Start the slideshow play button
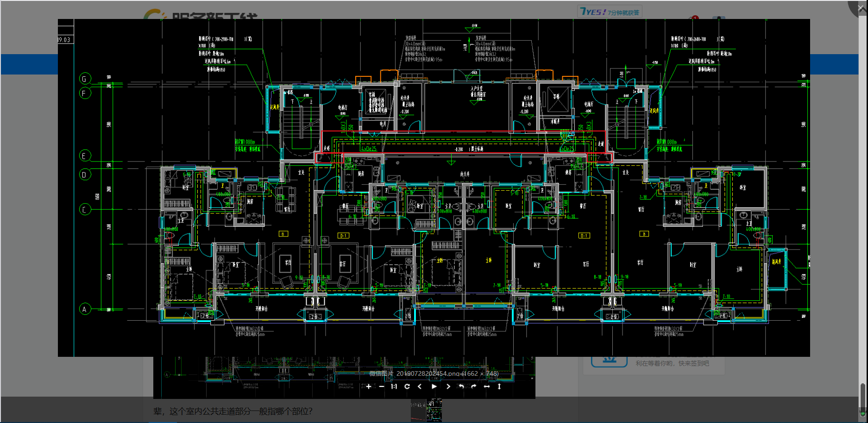The width and height of the screenshot is (868, 423). (x=434, y=386)
